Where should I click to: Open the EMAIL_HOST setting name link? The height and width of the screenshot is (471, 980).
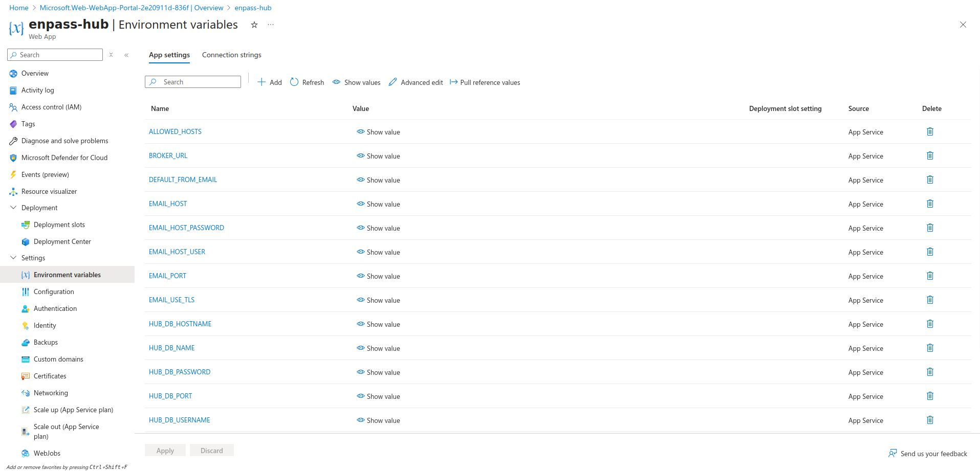[x=168, y=204]
